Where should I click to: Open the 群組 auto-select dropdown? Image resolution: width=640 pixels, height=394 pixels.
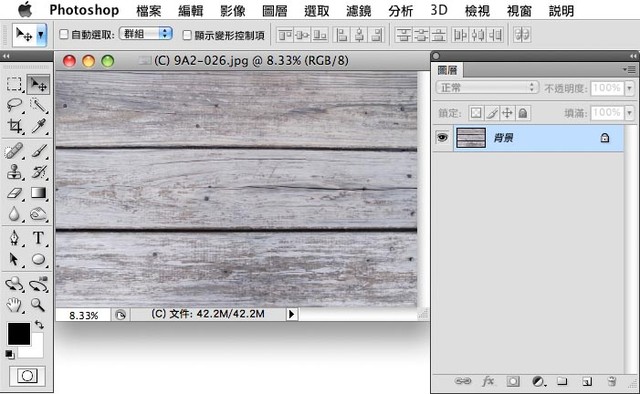pyautogui.click(x=146, y=33)
